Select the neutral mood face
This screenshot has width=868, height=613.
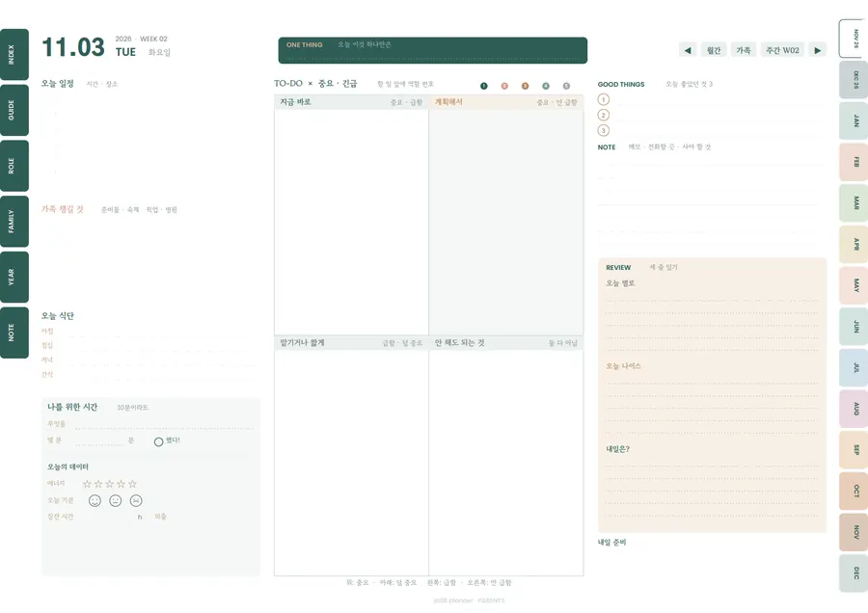pos(115,500)
